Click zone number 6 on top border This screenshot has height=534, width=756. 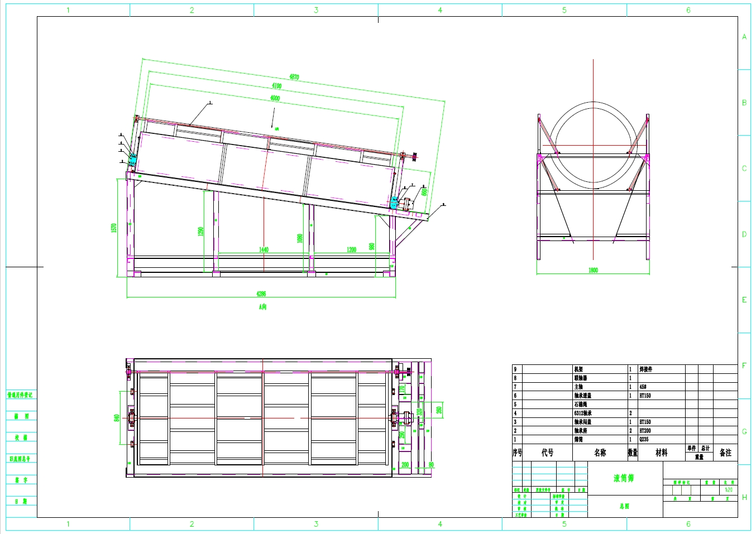688,10
